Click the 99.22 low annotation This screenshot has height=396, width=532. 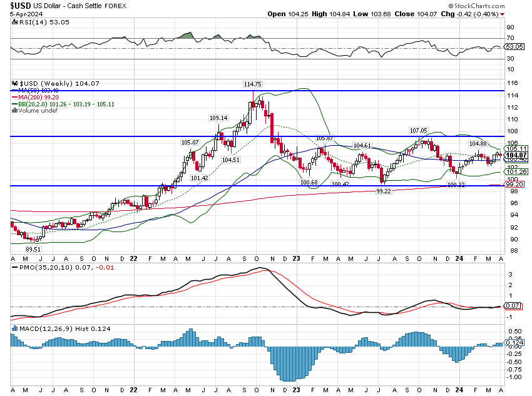tap(384, 190)
